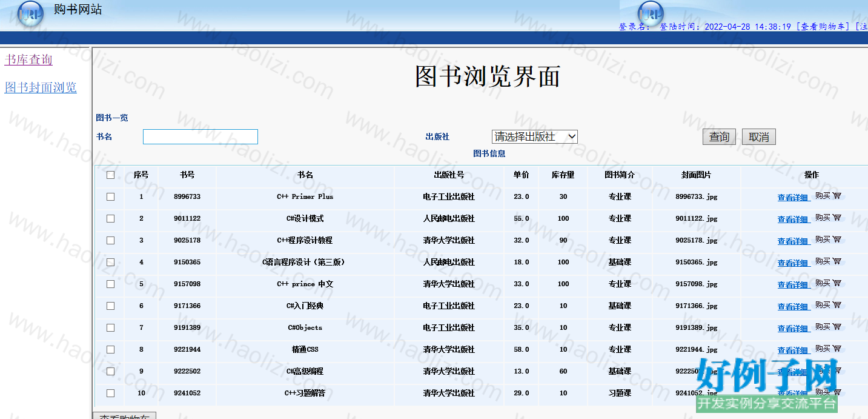868x419 pixels.
Task: Click the 图书信息 table caption
Action: coord(489,153)
